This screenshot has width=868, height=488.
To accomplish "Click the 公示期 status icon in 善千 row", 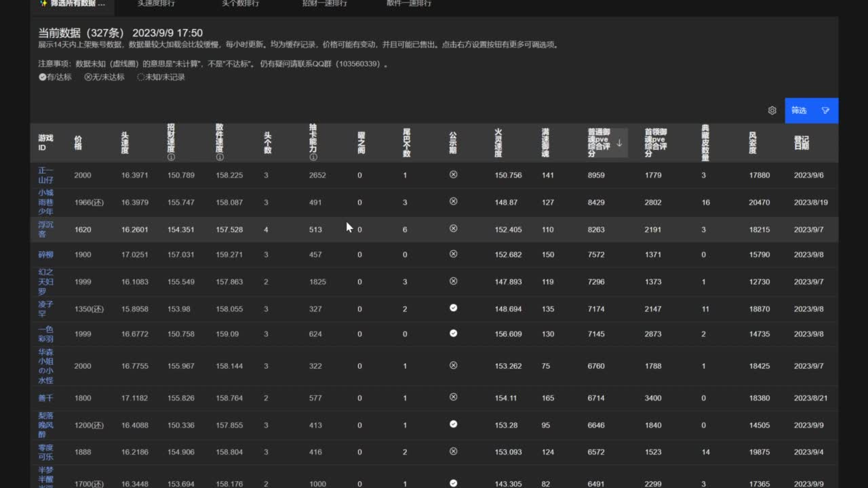I will point(454,397).
